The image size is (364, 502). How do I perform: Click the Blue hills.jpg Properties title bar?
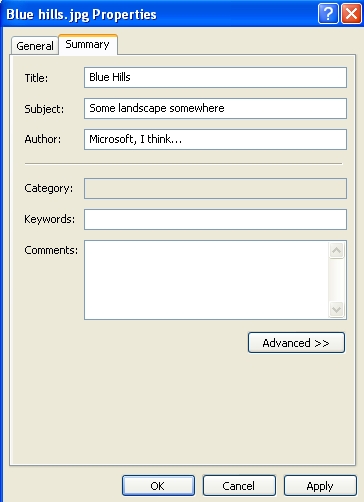point(158,14)
